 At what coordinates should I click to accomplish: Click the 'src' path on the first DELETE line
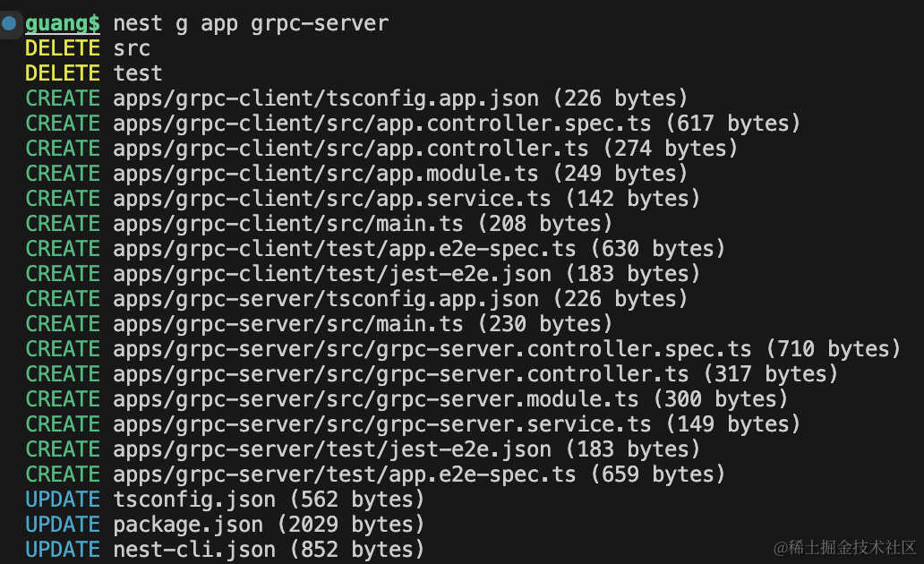coord(132,48)
